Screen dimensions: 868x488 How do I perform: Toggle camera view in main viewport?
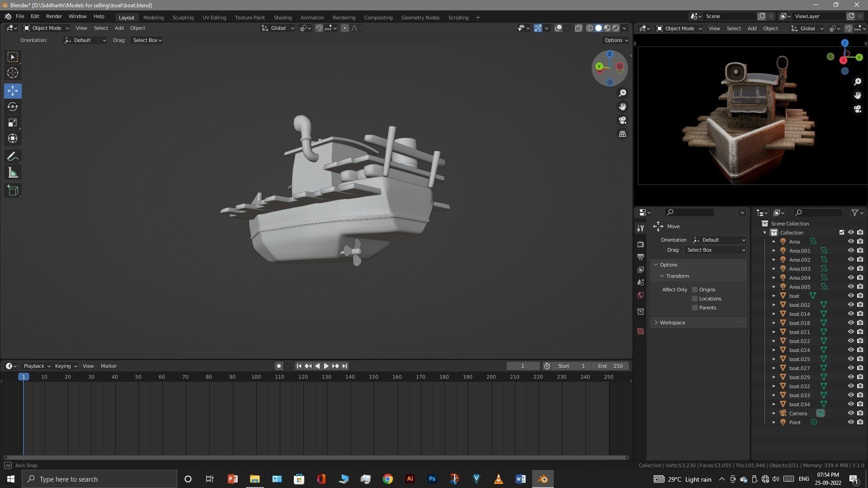coord(623,120)
